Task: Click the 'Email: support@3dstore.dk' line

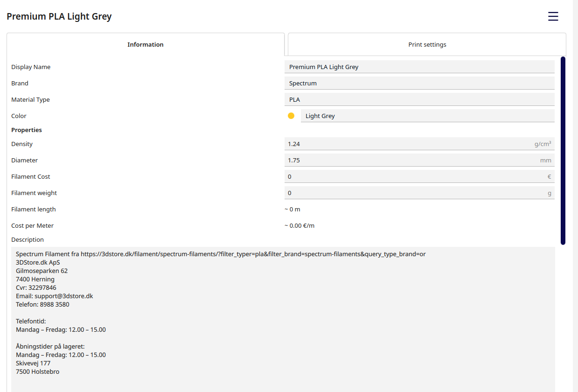Action: (54, 296)
